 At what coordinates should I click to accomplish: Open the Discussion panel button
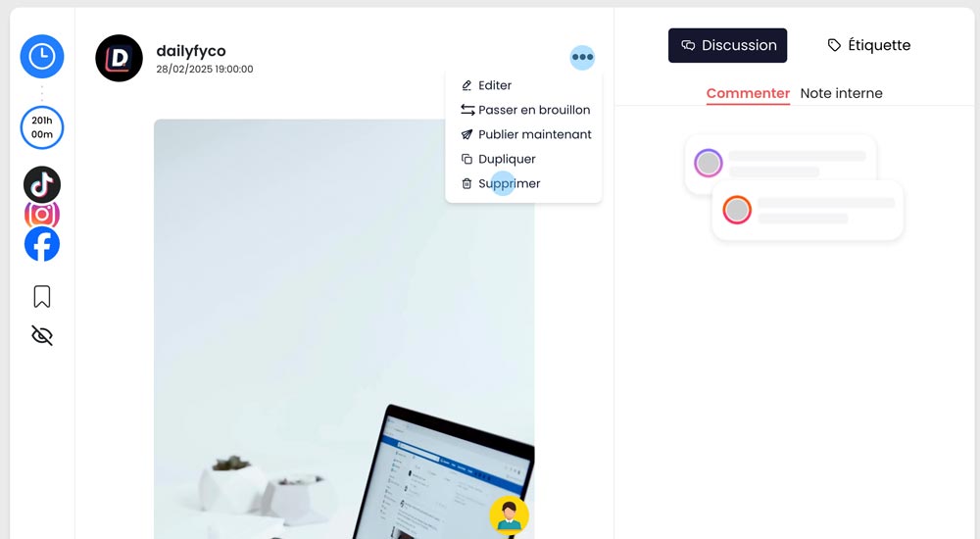pyautogui.click(x=727, y=45)
